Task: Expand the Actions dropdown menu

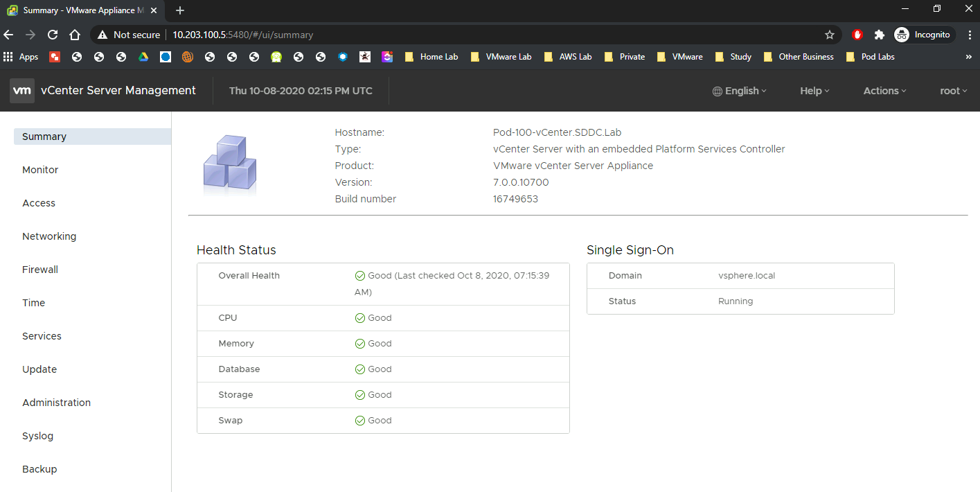Action: [884, 91]
